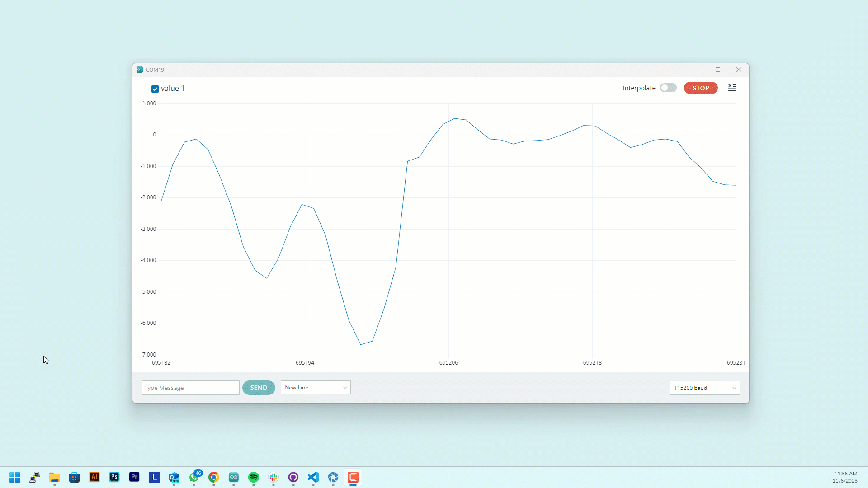Open WhatsApp with 46 notifications
This screenshot has width=868, height=488.
tap(194, 478)
